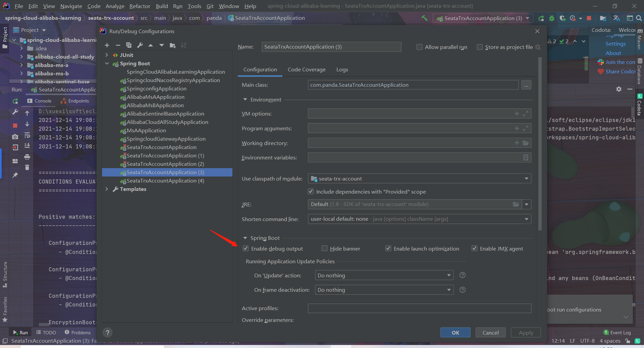Open run configuration settings with wrench icon
The height and width of the screenshot is (348, 644).
141,45
